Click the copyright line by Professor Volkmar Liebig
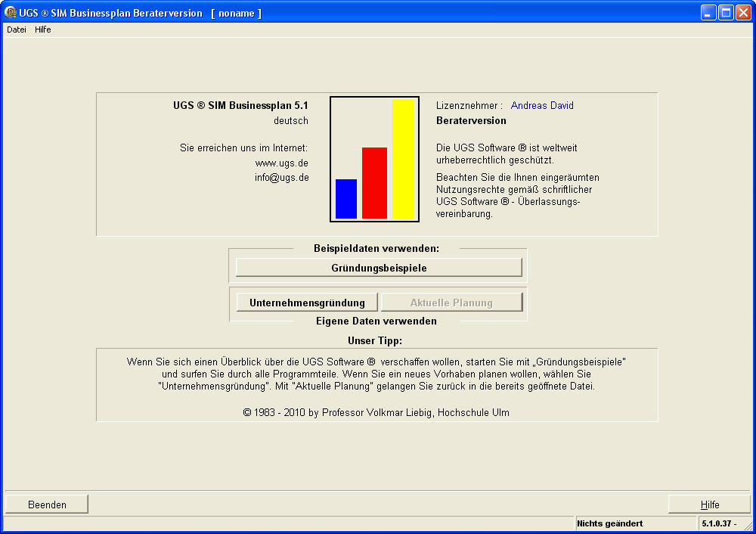 [x=376, y=412]
